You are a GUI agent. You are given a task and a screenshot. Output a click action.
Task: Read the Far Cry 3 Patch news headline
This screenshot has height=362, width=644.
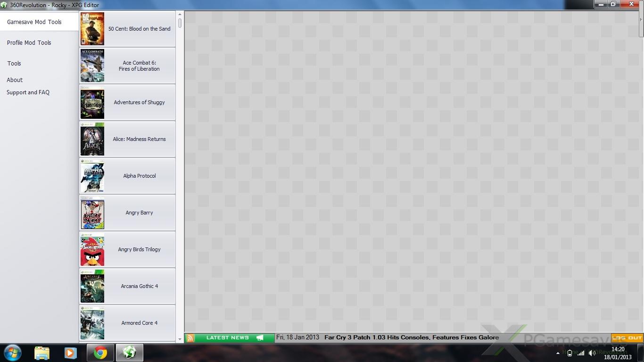411,337
